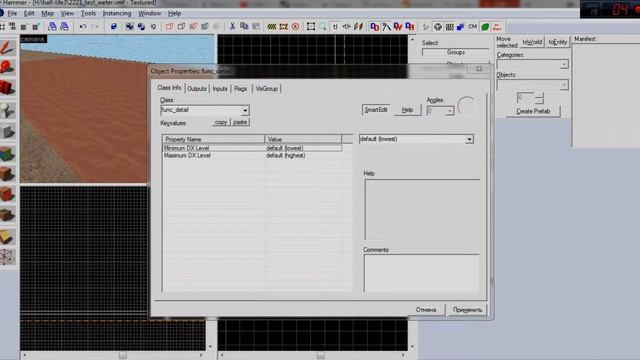Open the default (lowest) value dropdown
The image size is (640, 360).
(469, 139)
